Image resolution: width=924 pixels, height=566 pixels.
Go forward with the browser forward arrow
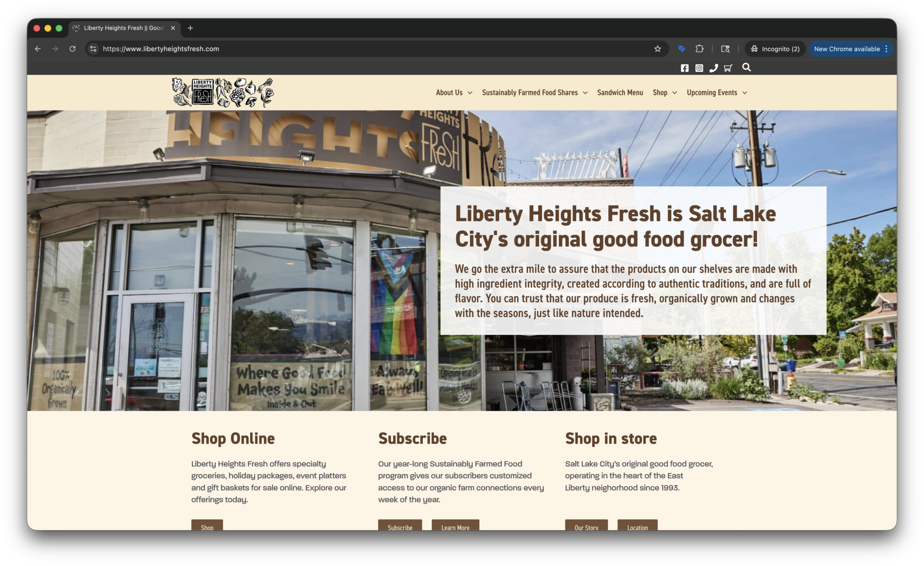tap(55, 49)
